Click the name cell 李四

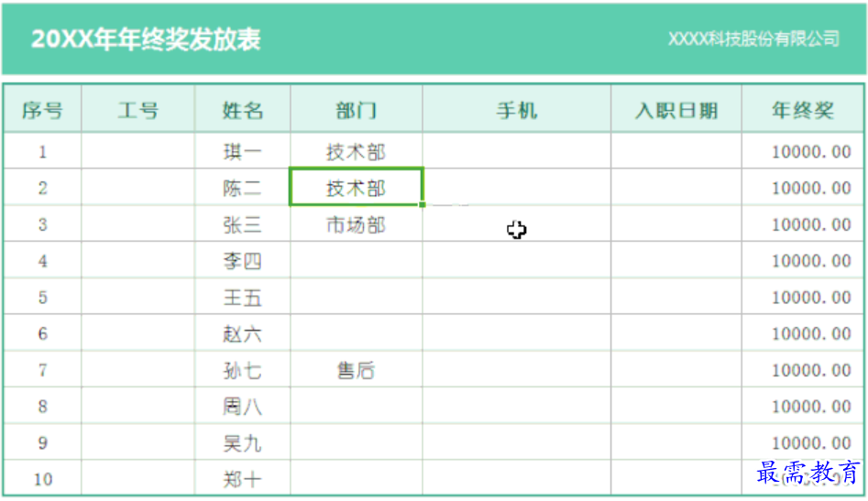pos(243,260)
